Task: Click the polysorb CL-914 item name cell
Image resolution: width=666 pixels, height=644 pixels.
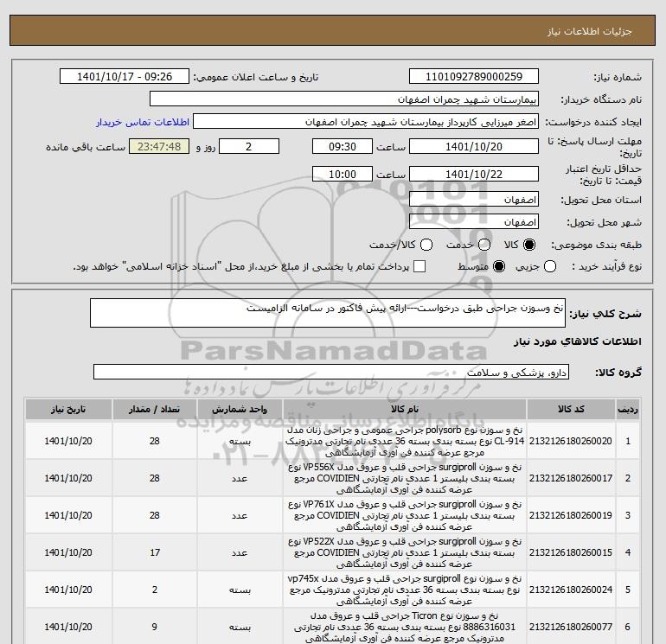Action: 405,441
